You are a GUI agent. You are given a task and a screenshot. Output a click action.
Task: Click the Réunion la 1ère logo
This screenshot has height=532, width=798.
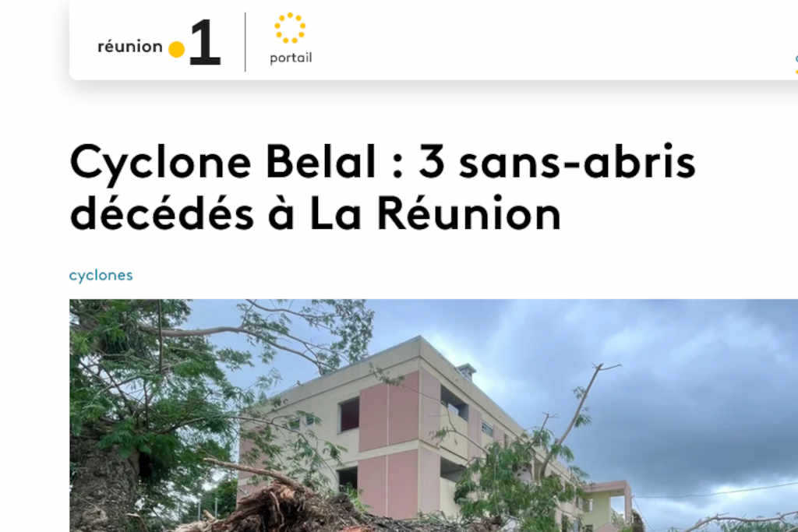159,43
